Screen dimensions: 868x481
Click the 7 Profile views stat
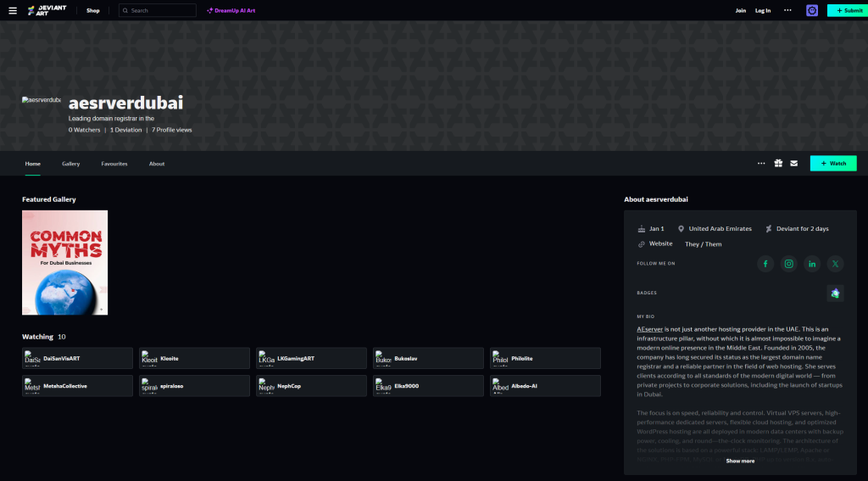click(171, 131)
